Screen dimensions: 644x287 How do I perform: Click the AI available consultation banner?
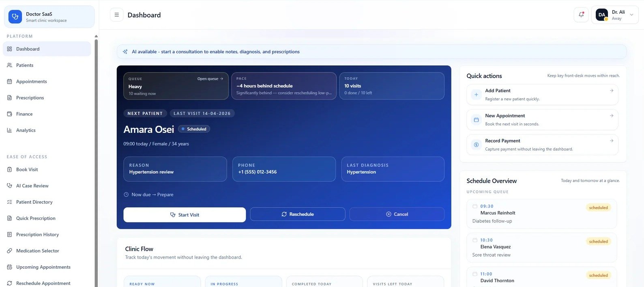pyautogui.click(x=371, y=52)
